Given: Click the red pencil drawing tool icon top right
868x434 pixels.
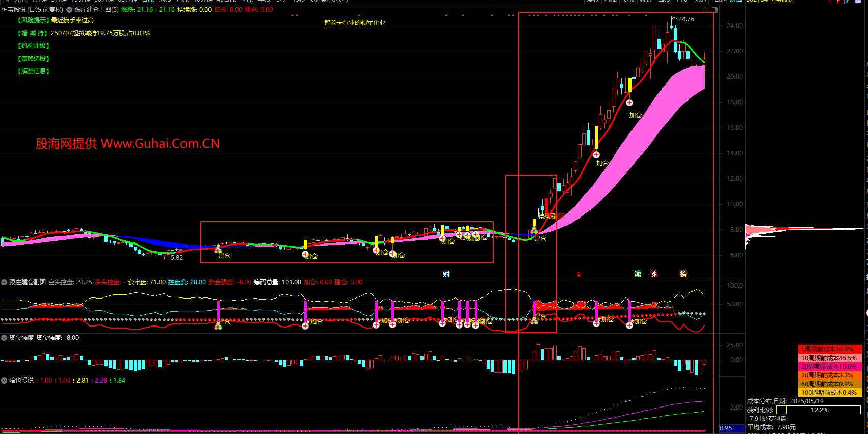Looking at the screenshot, I should (x=839, y=2).
